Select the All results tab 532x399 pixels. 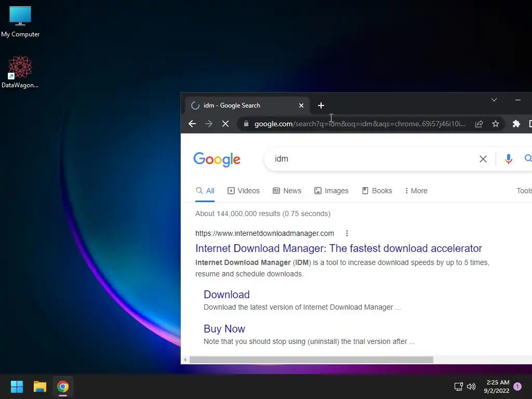pyautogui.click(x=205, y=191)
